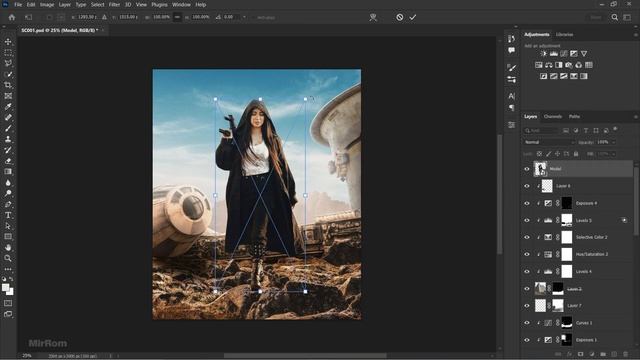Screen dimensions: 640x360
Task: Open the Image menu
Action: pyautogui.click(x=47, y=4)
